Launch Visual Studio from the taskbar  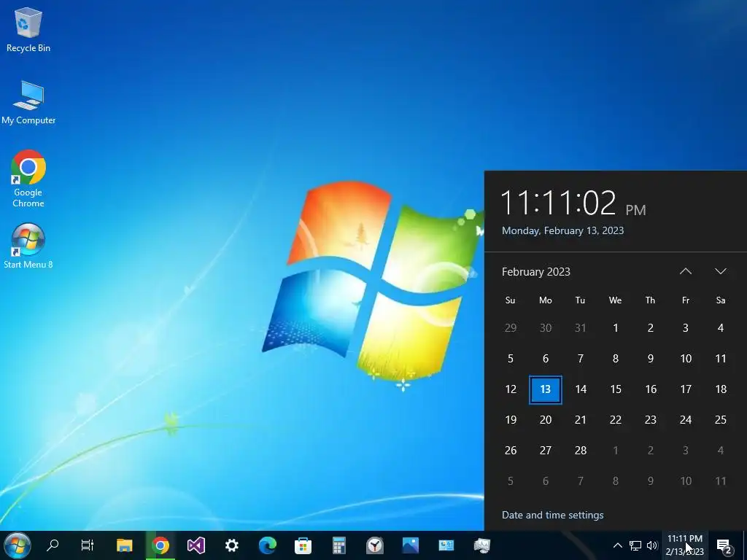(196, 545)
